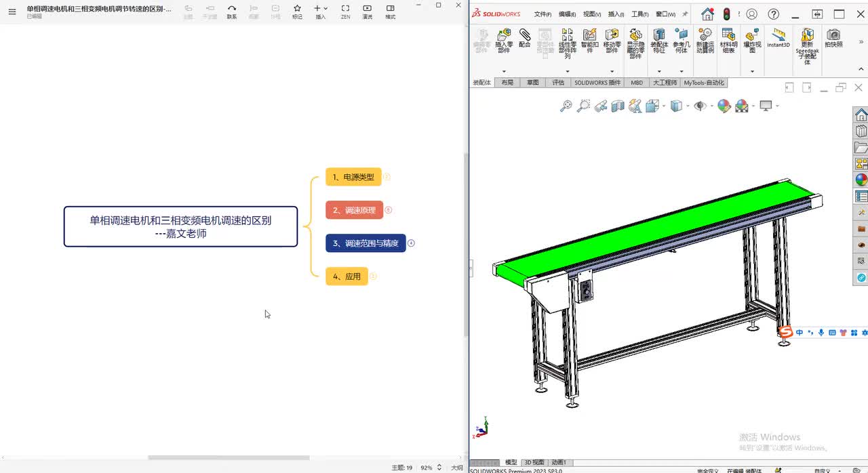This screenshot has width=868, height=473.
Task: Select the topic 2、调速原理
Action: (355, 210)
